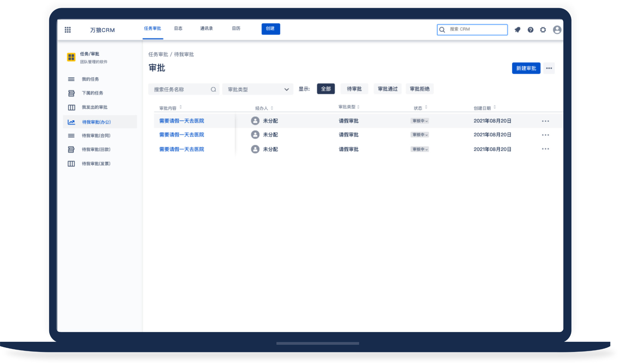The width and height of the screenshot is (619, 364).
Task: Click the icon beside 我发出的审批
Action: click(71, 107)
